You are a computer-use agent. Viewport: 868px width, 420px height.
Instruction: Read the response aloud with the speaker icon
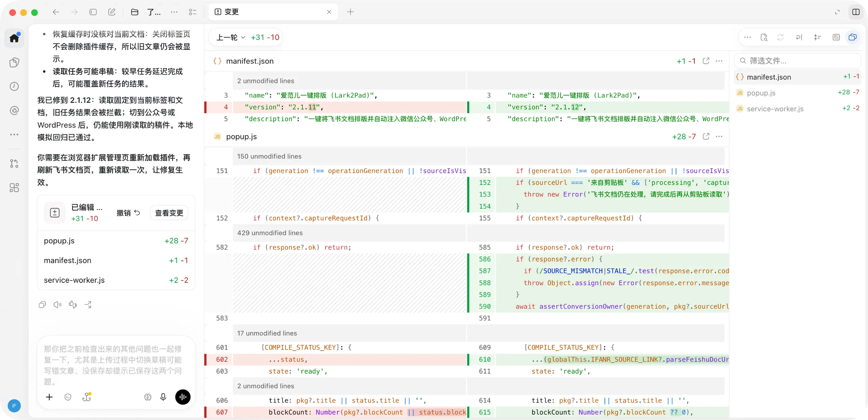[x=58, y=304]
